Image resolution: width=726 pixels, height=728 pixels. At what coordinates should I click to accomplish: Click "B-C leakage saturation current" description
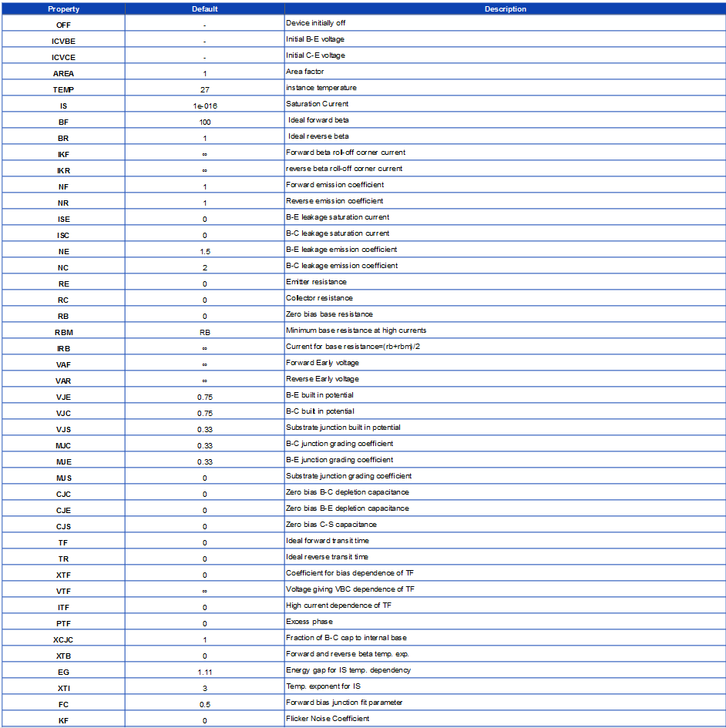click(338, 233)
